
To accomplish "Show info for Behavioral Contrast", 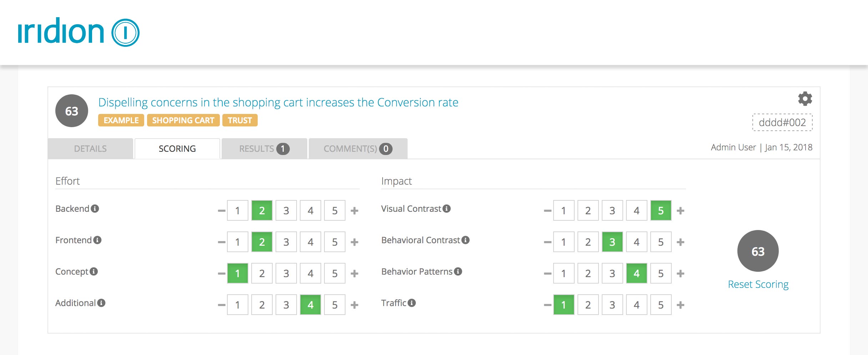I will (465, 240).
